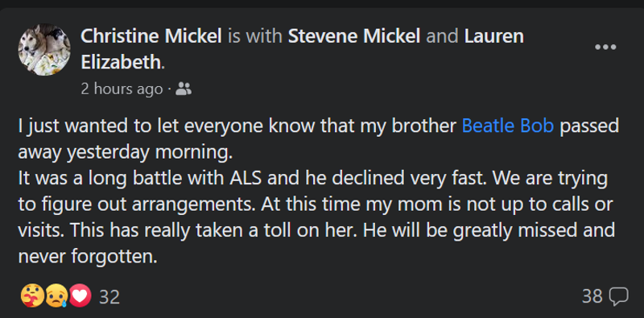Open the three-dot post options menu
The height and width of the screenshot is (318, 644).
(x=605, y=47)
